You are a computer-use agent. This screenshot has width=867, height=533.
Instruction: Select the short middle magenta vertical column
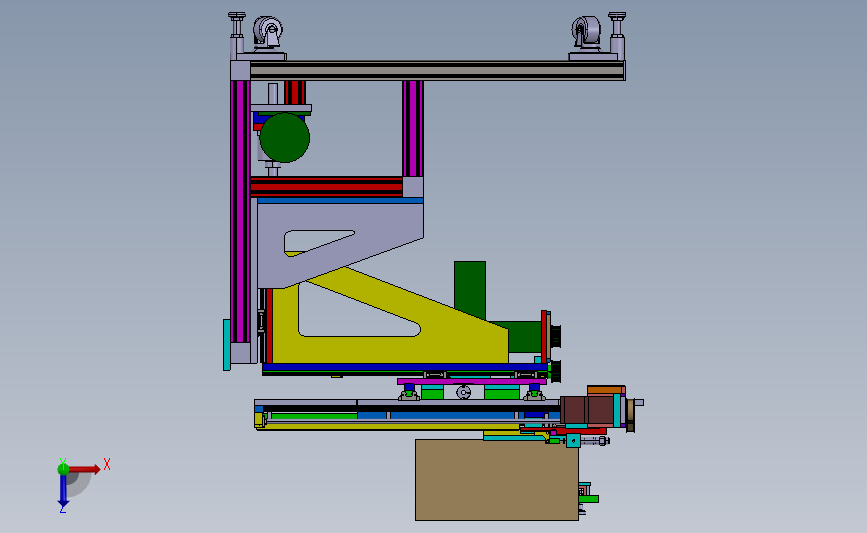tap(412, 128)
